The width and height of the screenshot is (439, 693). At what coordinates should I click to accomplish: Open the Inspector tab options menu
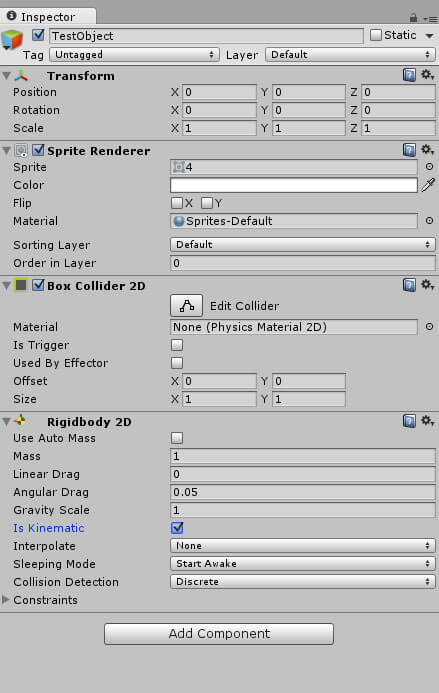[x=430, y=19]
